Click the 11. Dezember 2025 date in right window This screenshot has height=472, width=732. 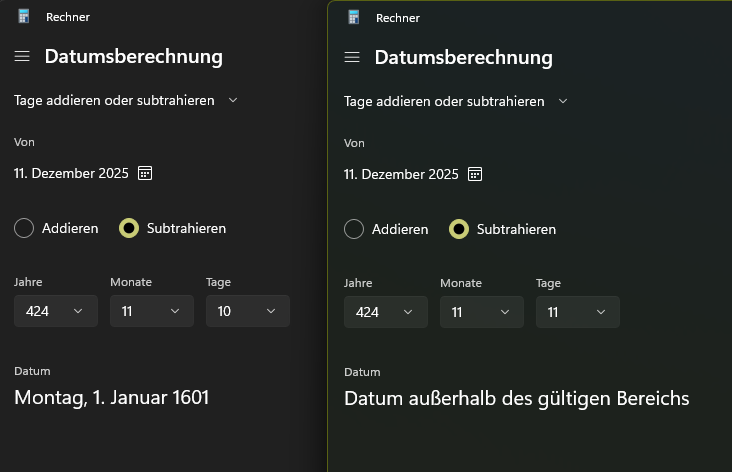401,174
